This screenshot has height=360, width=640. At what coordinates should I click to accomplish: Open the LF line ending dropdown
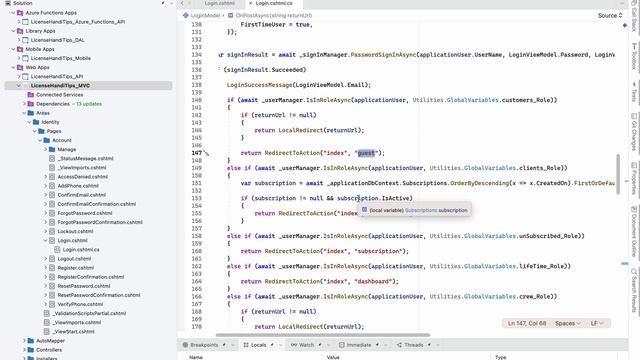click(596, 323)
